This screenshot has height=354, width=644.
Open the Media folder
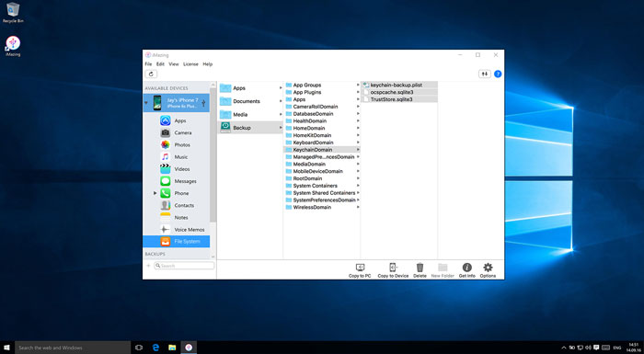(x=249, y=114)
